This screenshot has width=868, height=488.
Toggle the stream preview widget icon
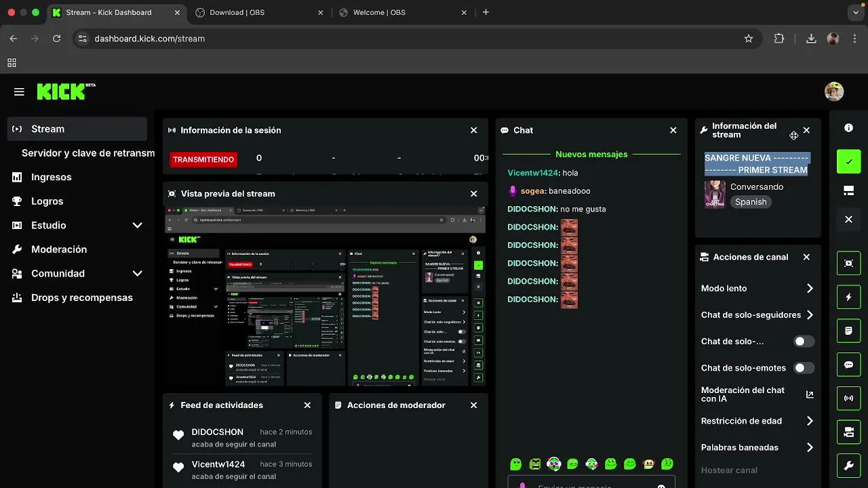(x=848, y=263)
